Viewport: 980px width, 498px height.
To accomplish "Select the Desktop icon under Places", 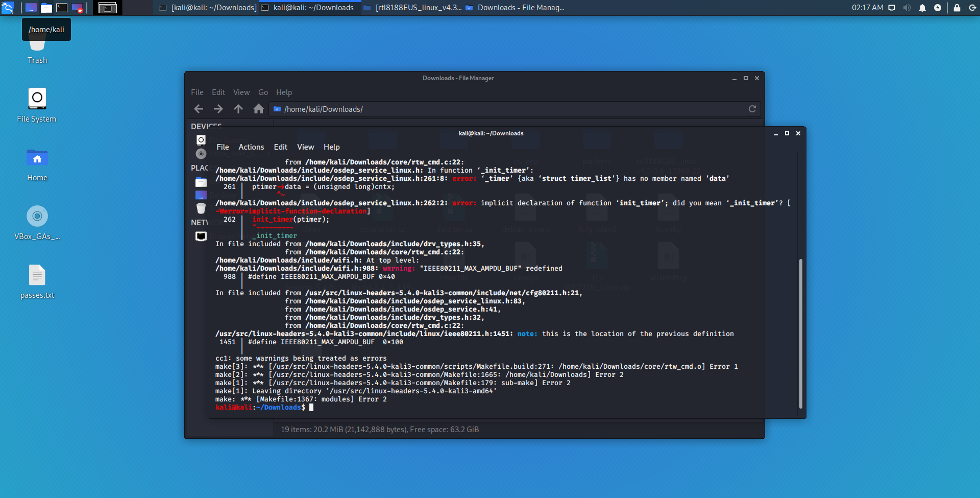I will point(201,195).
